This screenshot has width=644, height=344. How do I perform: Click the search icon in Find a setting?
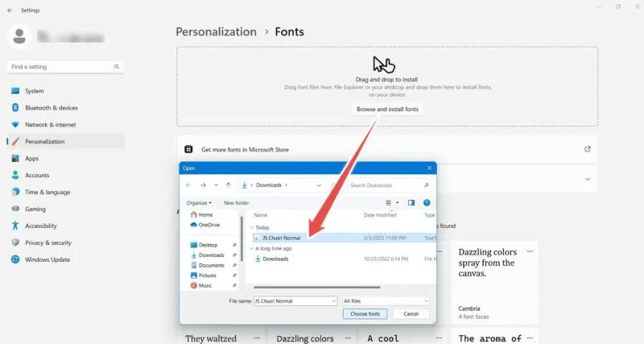coord(117,67)
